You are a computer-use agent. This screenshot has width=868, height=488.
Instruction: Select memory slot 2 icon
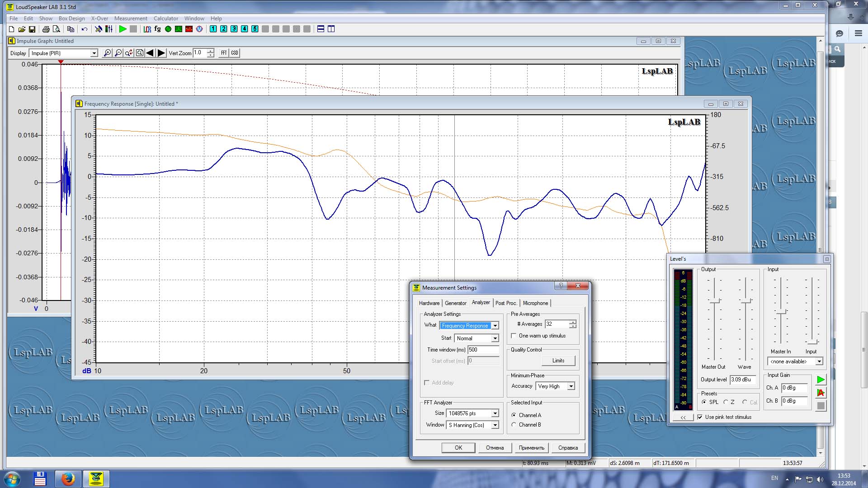pyautogui.click(x=224, y=29)
